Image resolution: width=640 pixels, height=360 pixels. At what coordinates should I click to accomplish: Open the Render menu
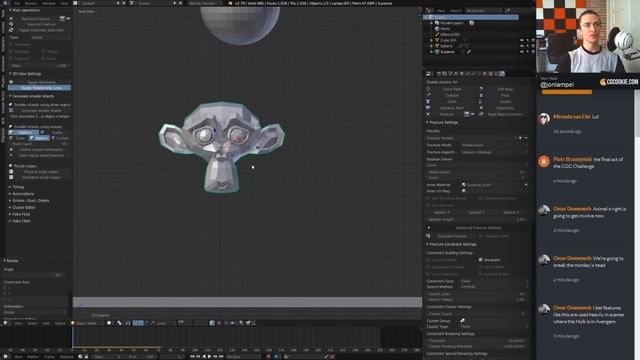click(x=31, y=3)
